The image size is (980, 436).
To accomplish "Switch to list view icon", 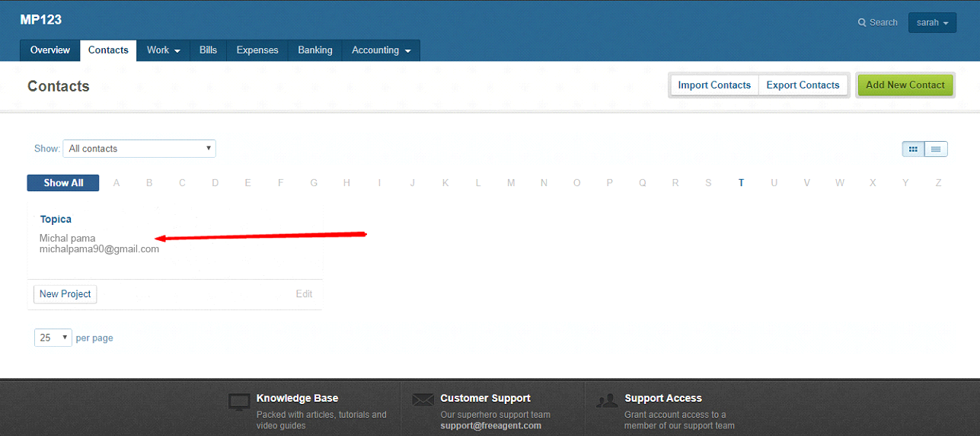I will pyautogui.click(x=936, y=149).
